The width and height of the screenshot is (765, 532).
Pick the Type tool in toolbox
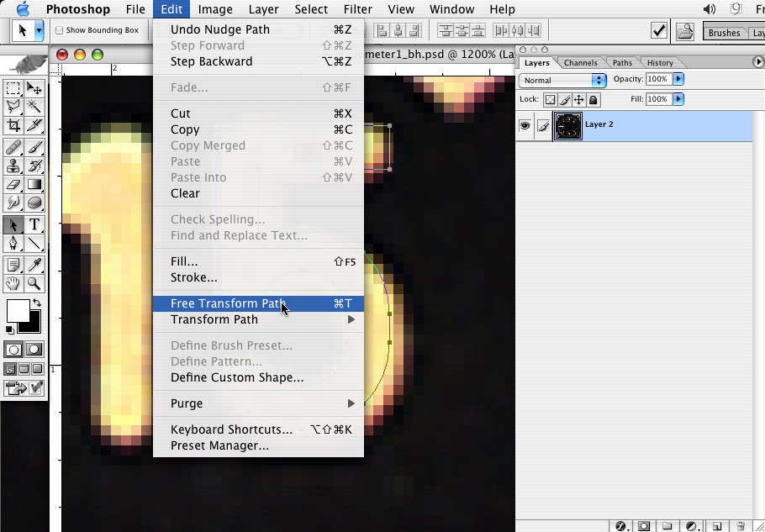coord(34,224)
